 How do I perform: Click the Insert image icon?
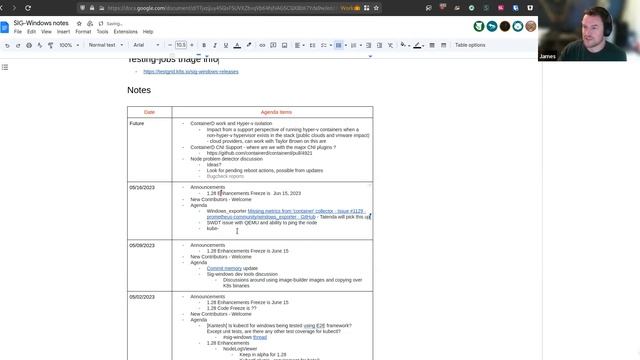click(x=284, y=45)
